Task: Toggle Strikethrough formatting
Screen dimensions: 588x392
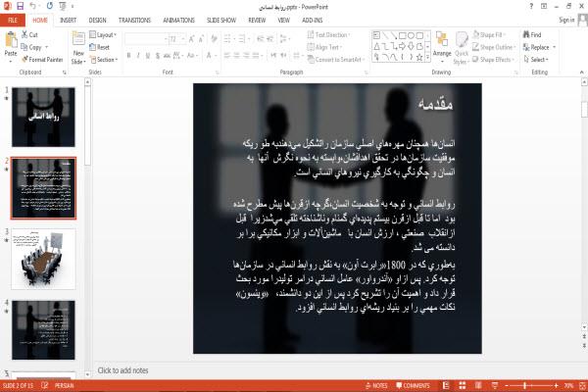Action: coord(167,56)
